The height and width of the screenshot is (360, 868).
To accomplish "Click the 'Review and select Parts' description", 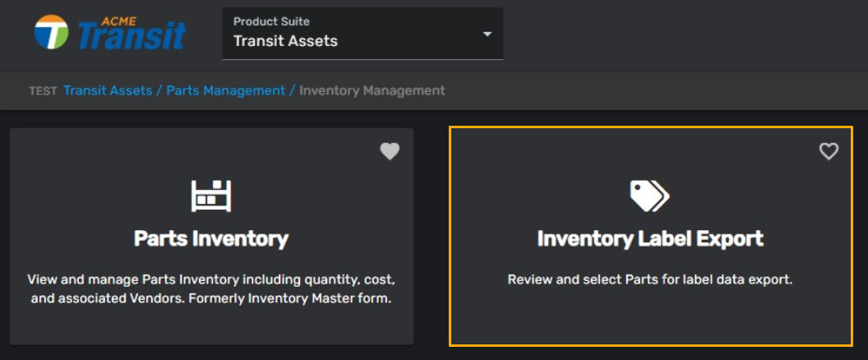I will 650,279.
